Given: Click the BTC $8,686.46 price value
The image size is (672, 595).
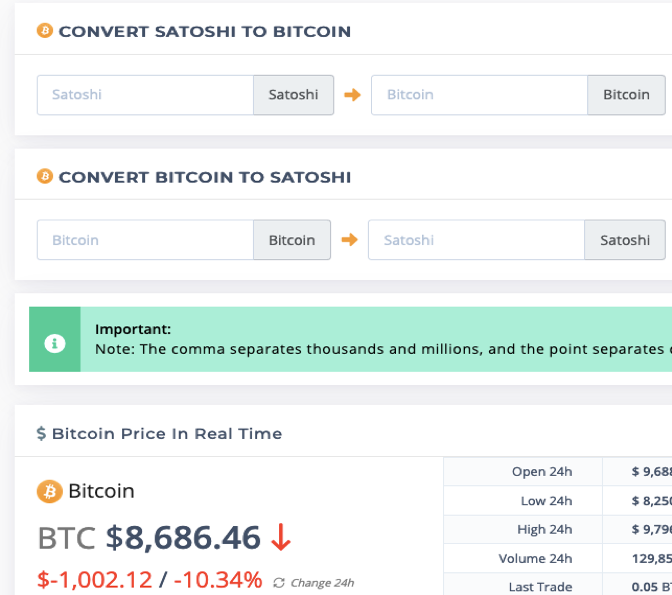Looking at the screenshot, I should click(x=149, y=537).
